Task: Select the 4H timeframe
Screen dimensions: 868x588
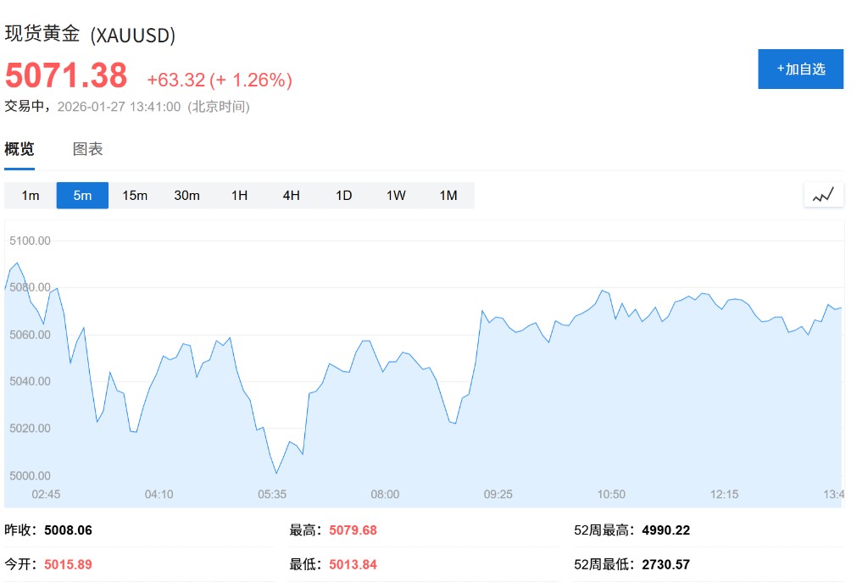Action: pos(292,196)
